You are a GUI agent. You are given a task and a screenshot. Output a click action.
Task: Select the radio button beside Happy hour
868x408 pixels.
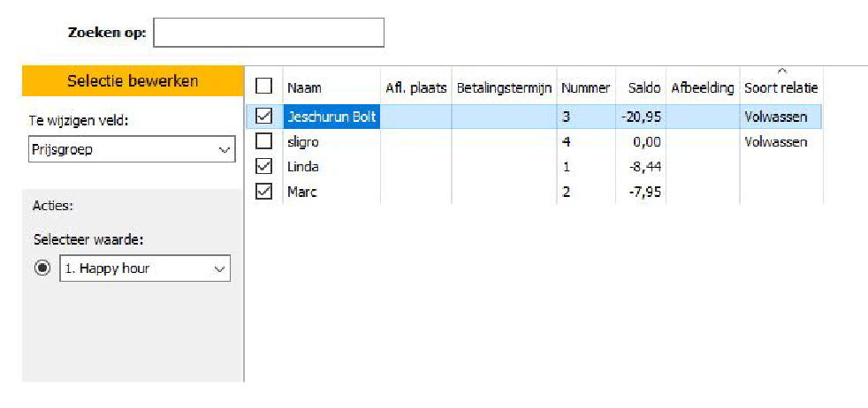click(42, 268)
